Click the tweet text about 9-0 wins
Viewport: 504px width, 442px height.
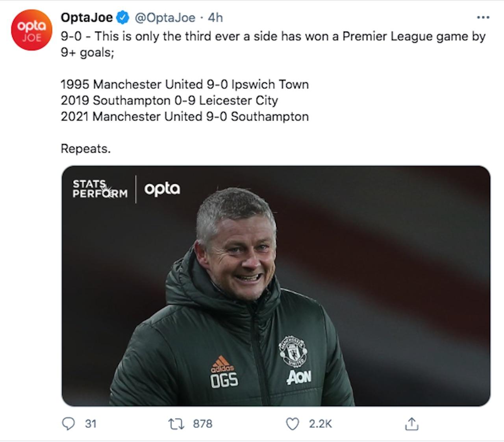tap(273, 44)
